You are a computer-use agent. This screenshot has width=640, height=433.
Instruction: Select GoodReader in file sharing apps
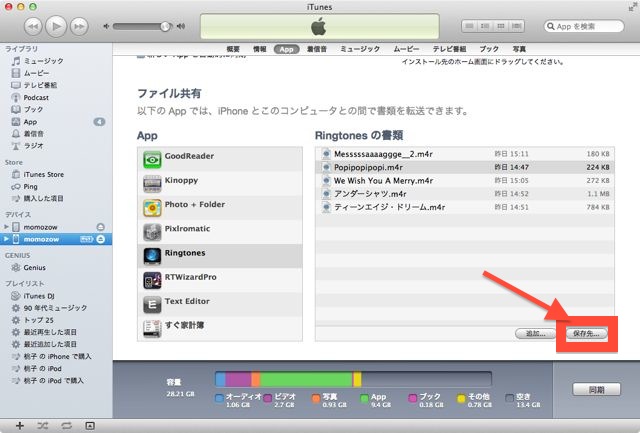(220, 160)
